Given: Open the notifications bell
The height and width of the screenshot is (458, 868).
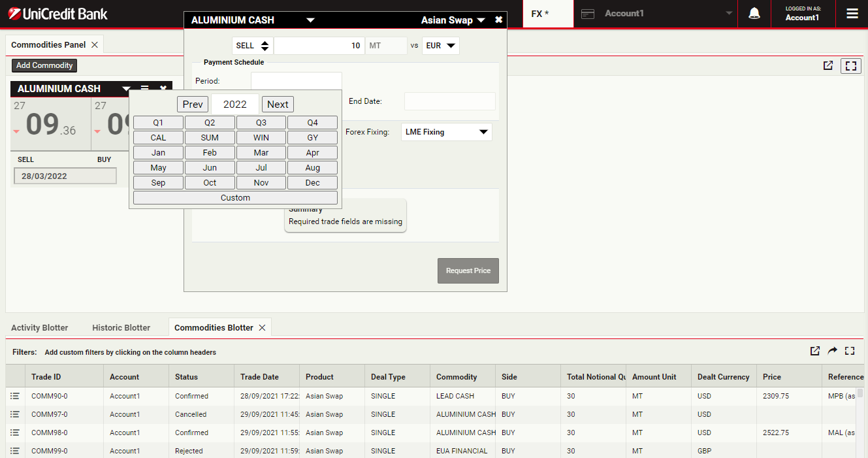Looking at the screenshot, I should 754,14.
